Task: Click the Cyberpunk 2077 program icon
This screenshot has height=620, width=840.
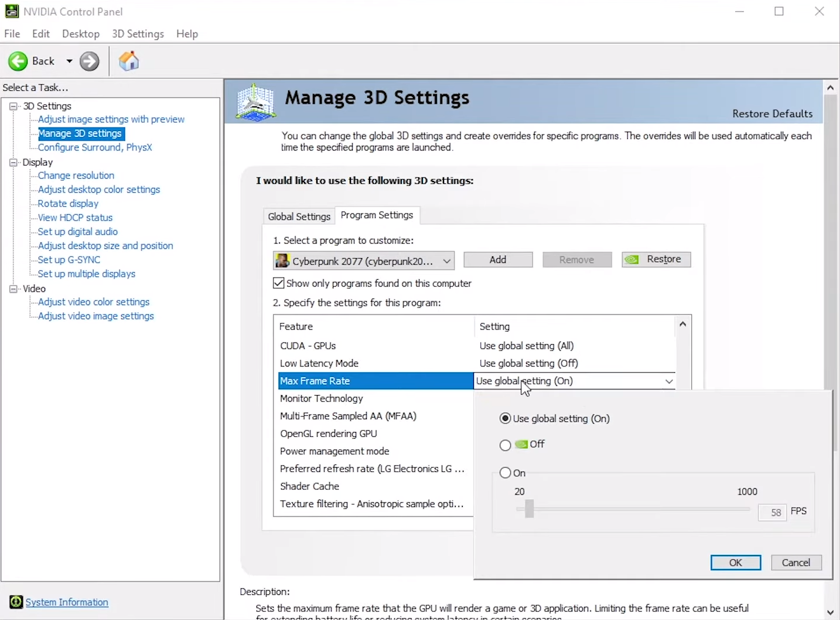Action: (x=283, y=260)
